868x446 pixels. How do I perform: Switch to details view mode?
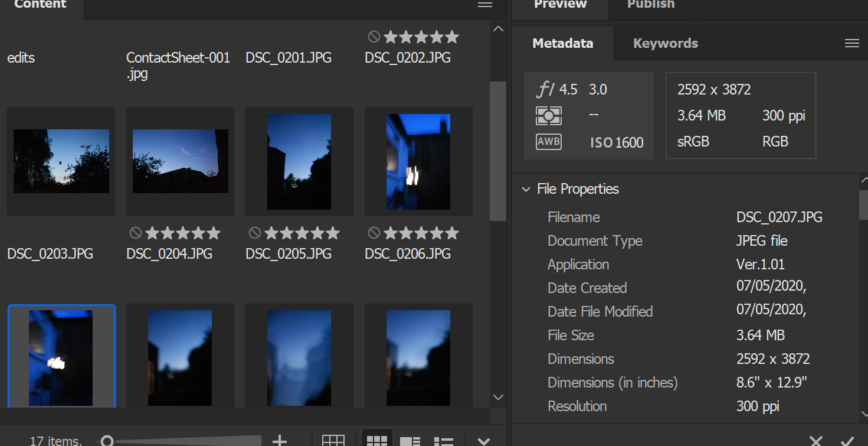(410, 441)
